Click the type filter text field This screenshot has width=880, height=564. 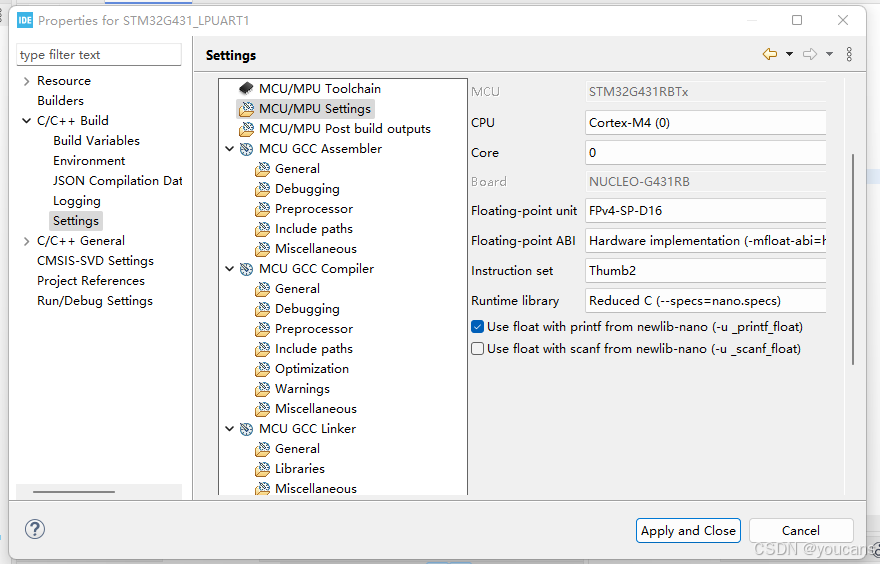[99, 55]
